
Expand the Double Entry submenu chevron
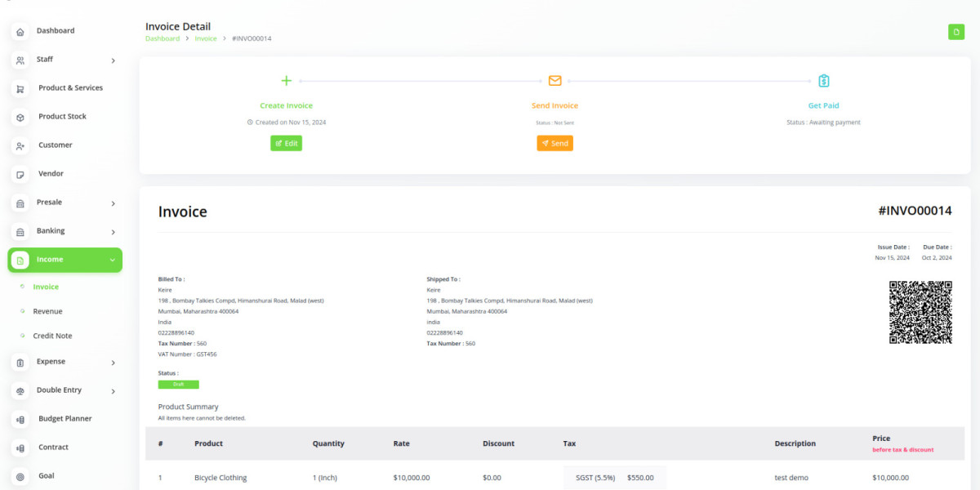[113, 391]
